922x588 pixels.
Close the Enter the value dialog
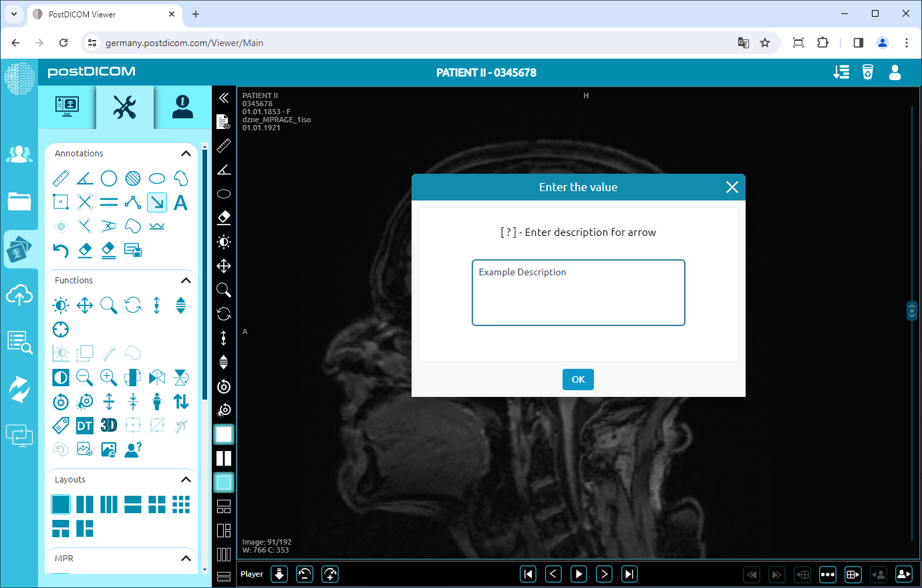pos(732,187)
